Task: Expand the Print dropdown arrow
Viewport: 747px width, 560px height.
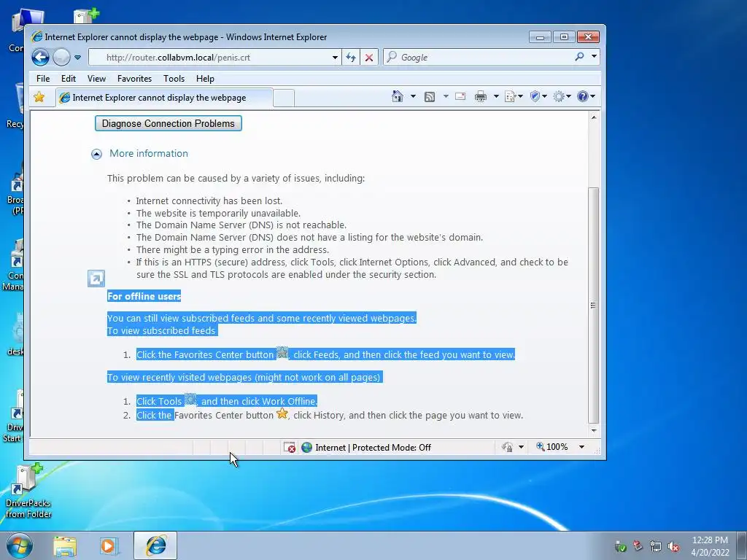Action: pos(496,97)
